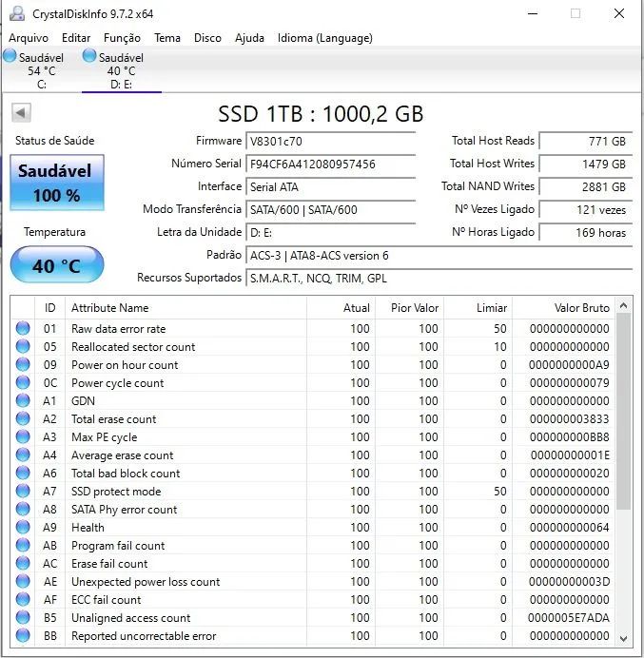Click the scroll down arrow of attribute list
The image size is (644, 658).
pyautogui.click(x=624, y=638)
